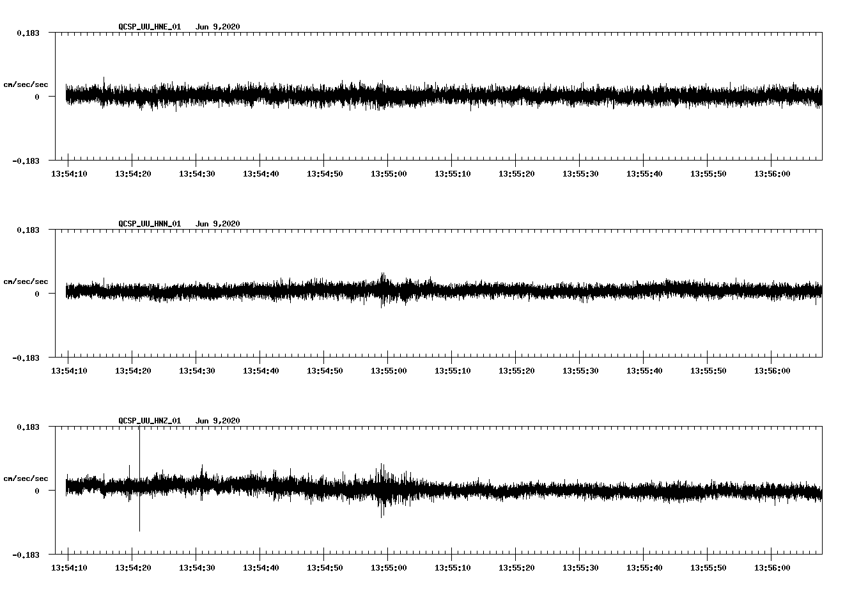
Task: Select the 13:54:40 label under the HNE plot
Action: 260,174
